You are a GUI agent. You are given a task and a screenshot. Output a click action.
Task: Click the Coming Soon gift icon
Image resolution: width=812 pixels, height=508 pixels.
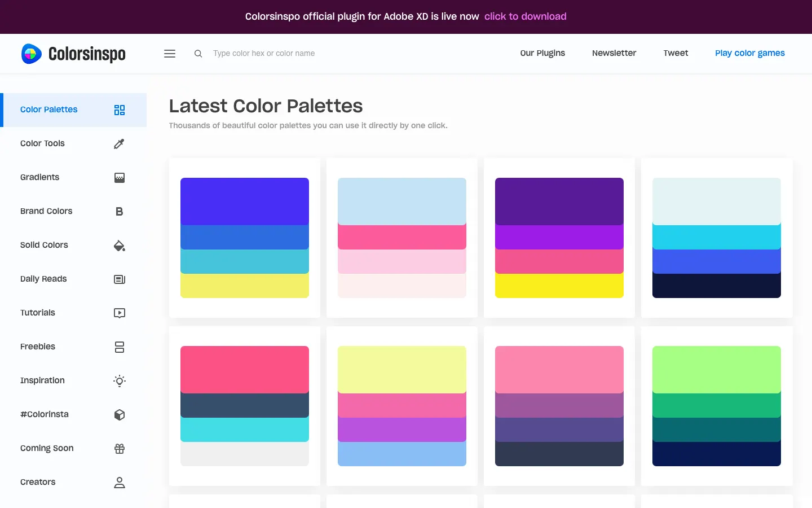[119, 449]
